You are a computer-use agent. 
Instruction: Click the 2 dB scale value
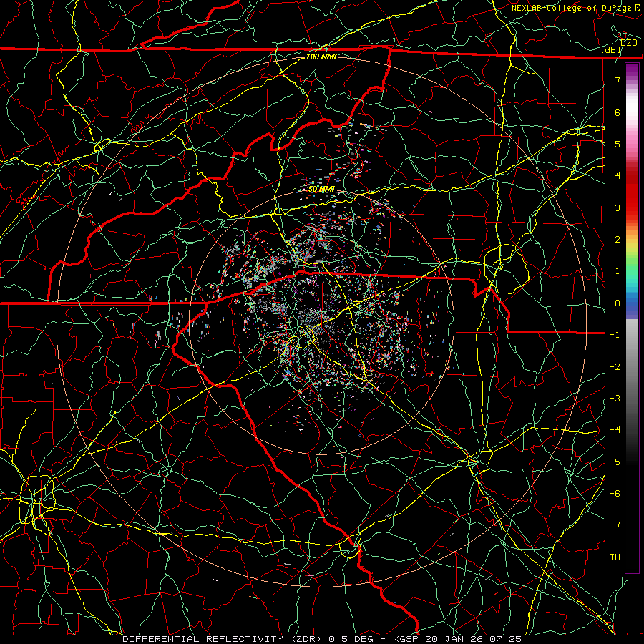(618, 240)
